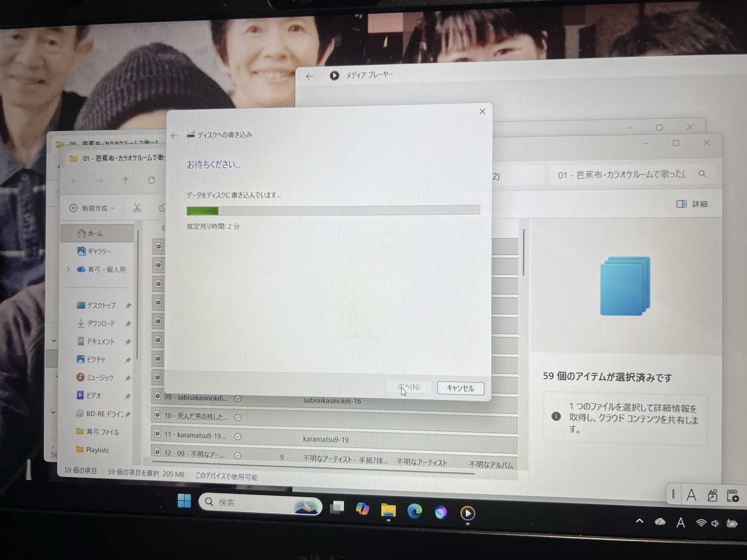Click the search magnifier icon in Explorer
The width and height of the screenshot is (747, 560).
(702, 174)
